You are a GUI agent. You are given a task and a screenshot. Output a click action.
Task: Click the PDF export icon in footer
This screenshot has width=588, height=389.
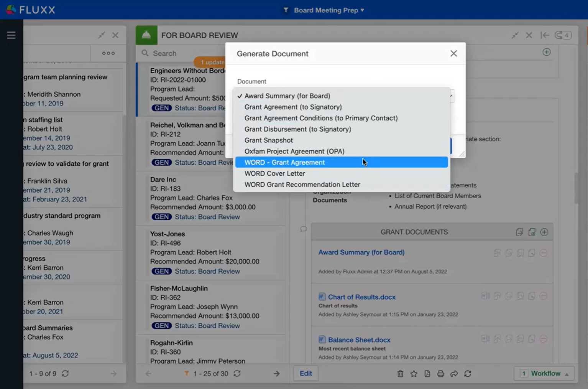[x=427, y=374]
